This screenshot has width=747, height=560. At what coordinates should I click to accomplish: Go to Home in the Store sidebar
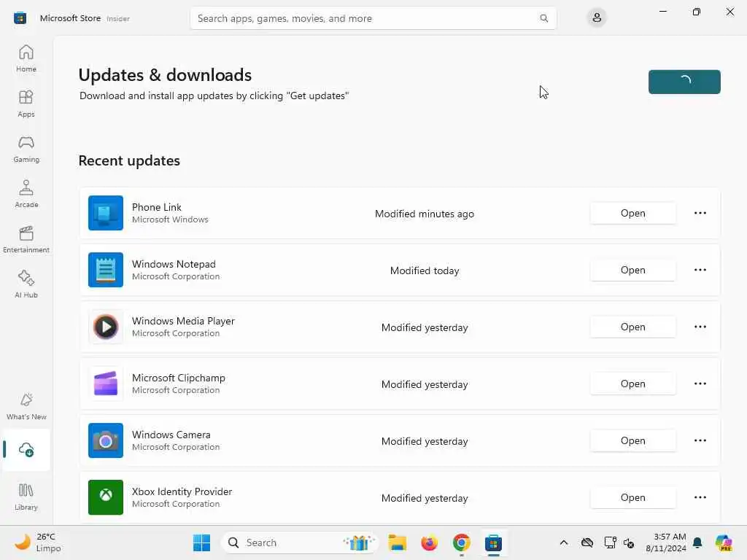coord(26,58)
